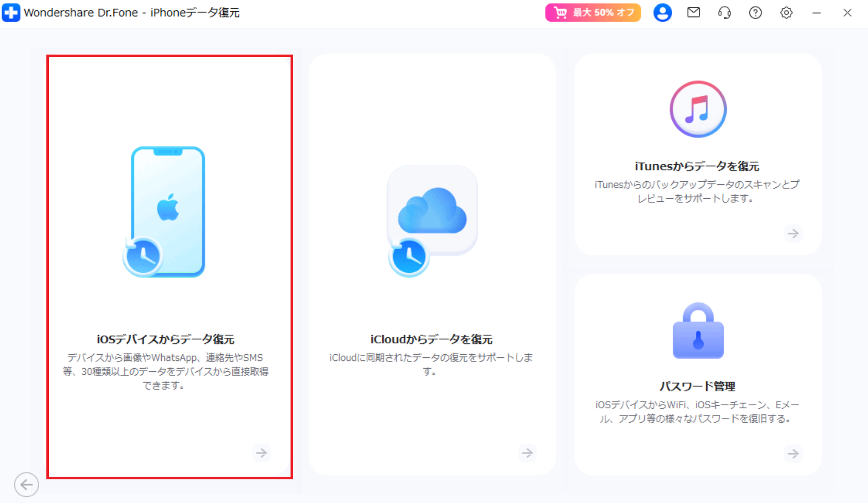Close the Dr.Fone window
Viewport: 868px width, 503px height.
pos(847,12)
